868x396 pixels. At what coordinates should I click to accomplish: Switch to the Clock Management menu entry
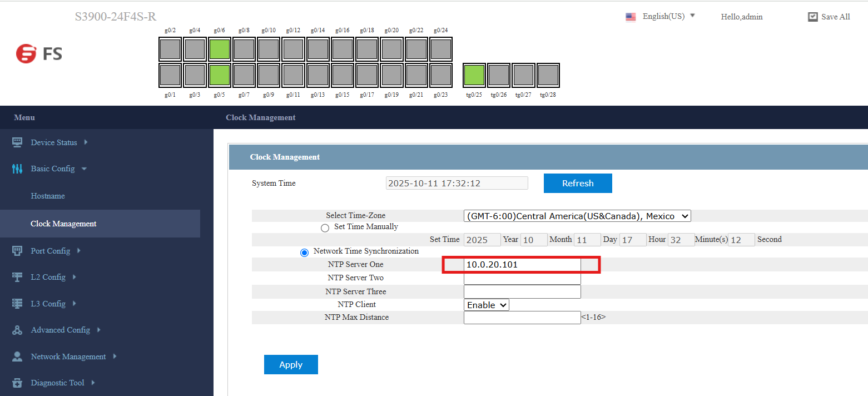pyautogui.click(x=63, y=223)
